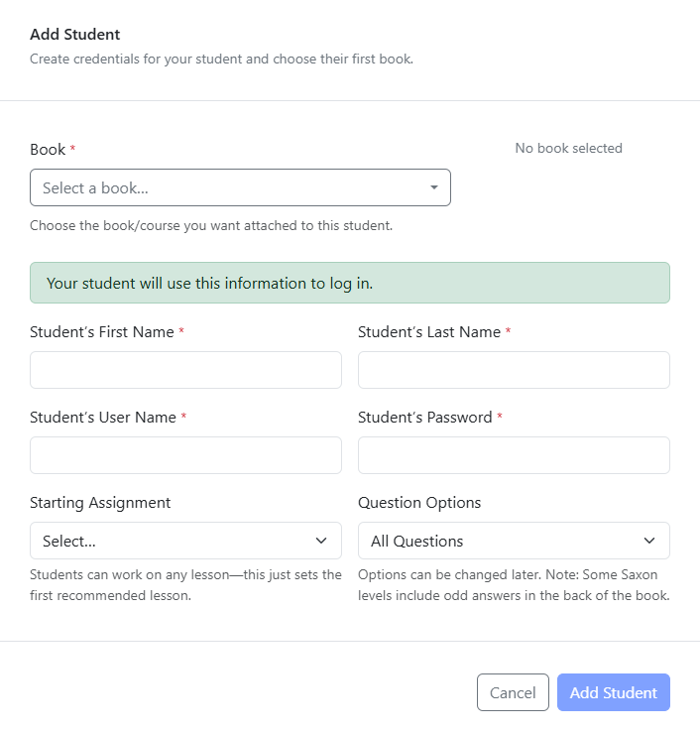This screenshot has width=700, height=732.
Task: Select the Student's User Name input
Action: point(185,455)
